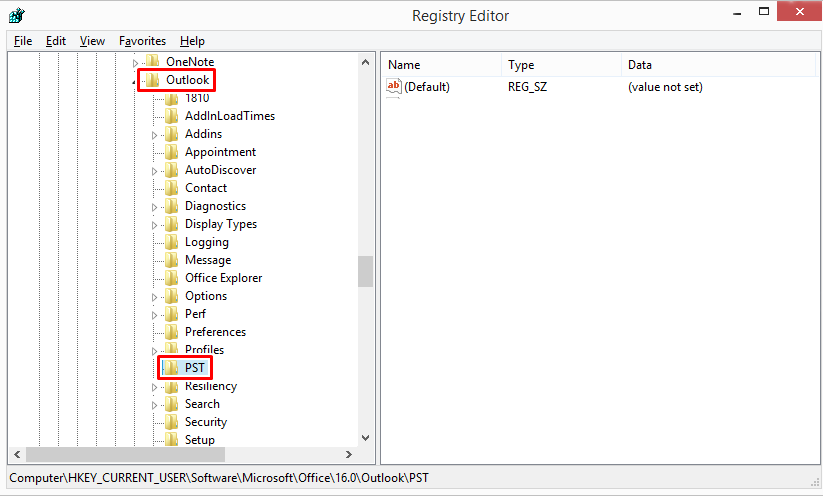Click the Display Types folder icon
Image resolution: width=823 pixels, height=496 pixels.
click(x=172, y=224)
